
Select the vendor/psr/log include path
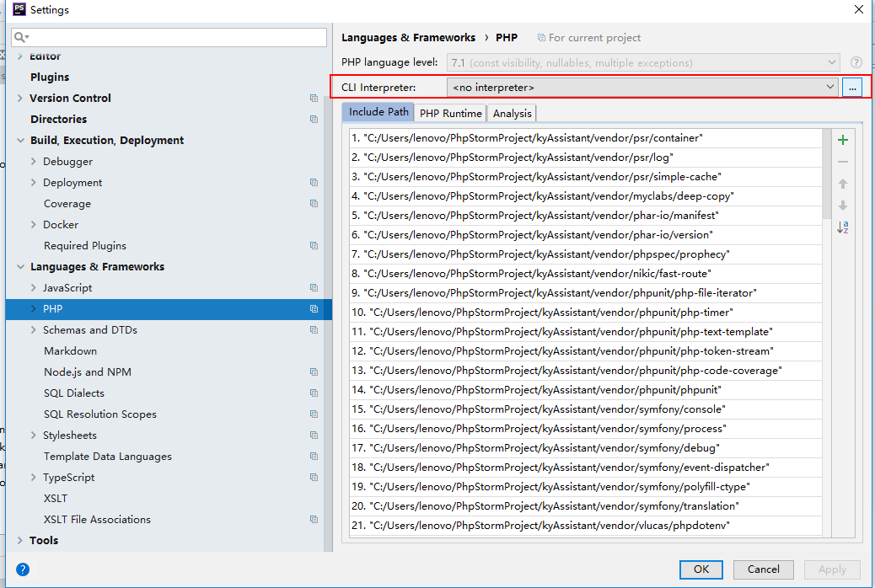(586, 158)
